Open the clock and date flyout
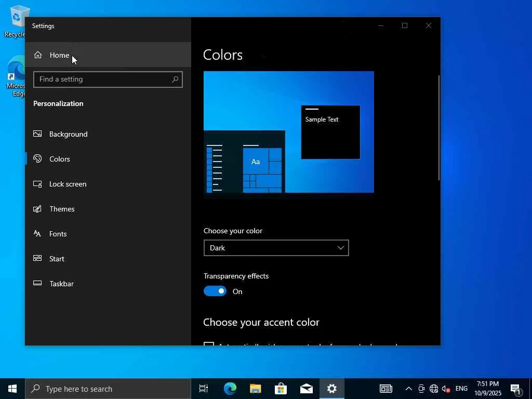This screenshot has height=399, width=532. pos(488,389)
